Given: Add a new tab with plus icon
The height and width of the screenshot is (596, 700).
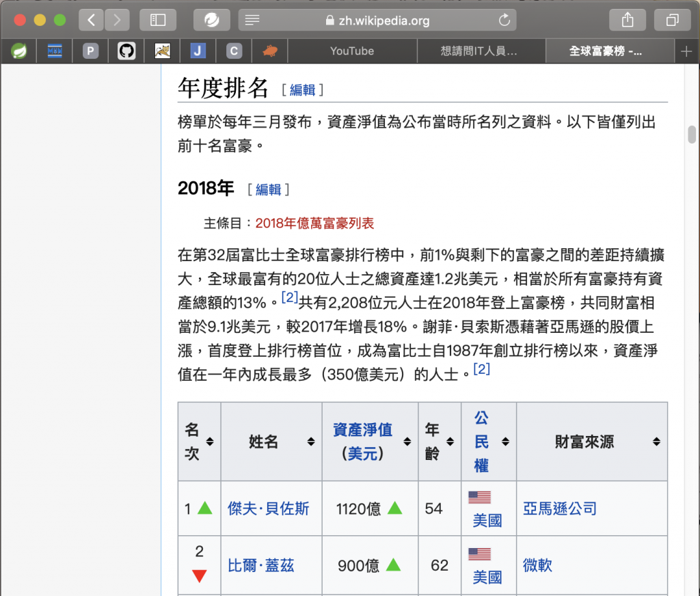Looking at the screenshot, I should click(x=686, y=51).
